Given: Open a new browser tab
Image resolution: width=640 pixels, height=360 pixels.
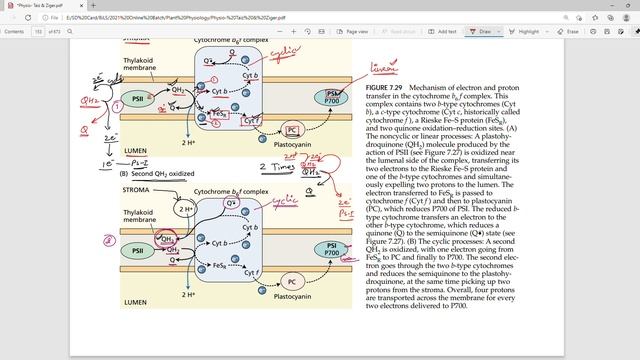Looking at the screenshot, I should pyautogui.click(x=93, y=5).
